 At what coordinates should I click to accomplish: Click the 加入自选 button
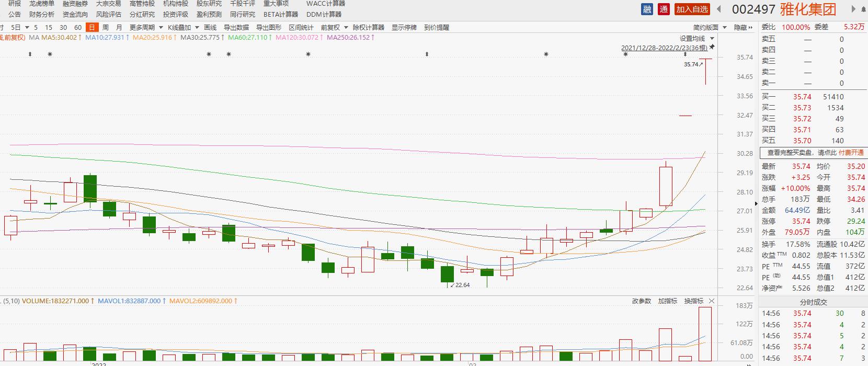click(692, 9)
